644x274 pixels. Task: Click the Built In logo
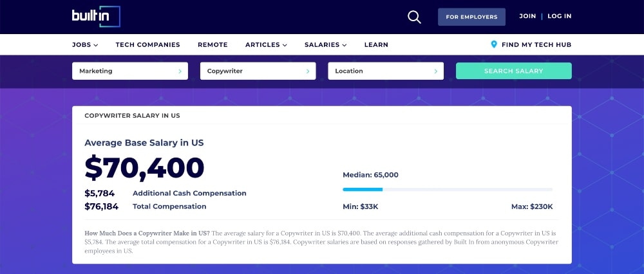point(96,17)
